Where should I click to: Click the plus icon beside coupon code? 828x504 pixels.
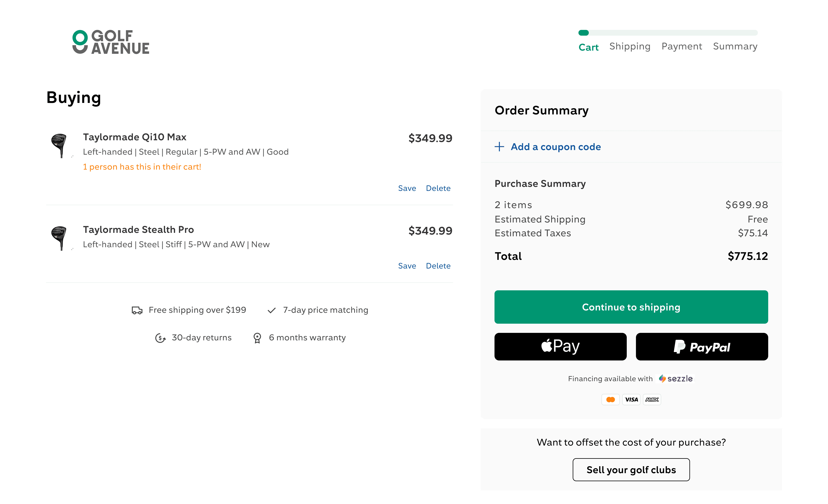pos(499,147)
